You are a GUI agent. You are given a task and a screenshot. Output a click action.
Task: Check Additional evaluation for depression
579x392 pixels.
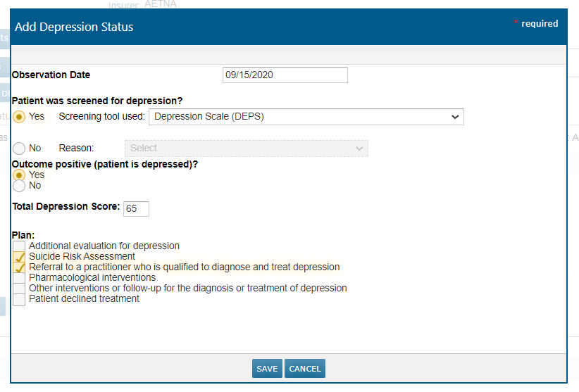19,246
